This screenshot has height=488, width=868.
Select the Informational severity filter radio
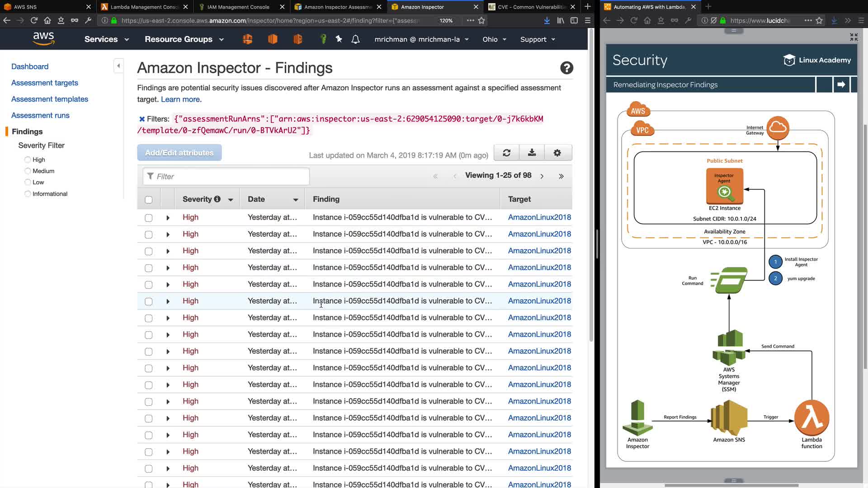point(28,194)
